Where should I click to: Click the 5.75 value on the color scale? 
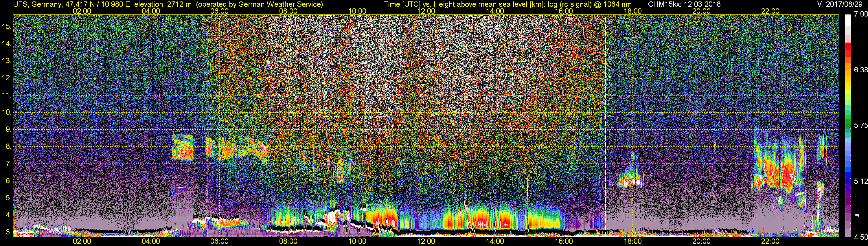[860, 125]
